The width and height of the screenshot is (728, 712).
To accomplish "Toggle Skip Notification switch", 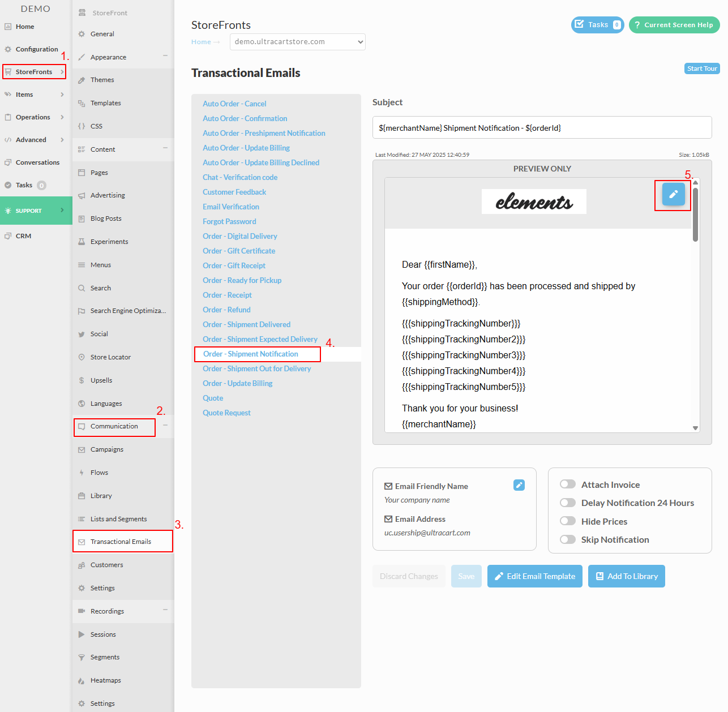I will point(568,539).
